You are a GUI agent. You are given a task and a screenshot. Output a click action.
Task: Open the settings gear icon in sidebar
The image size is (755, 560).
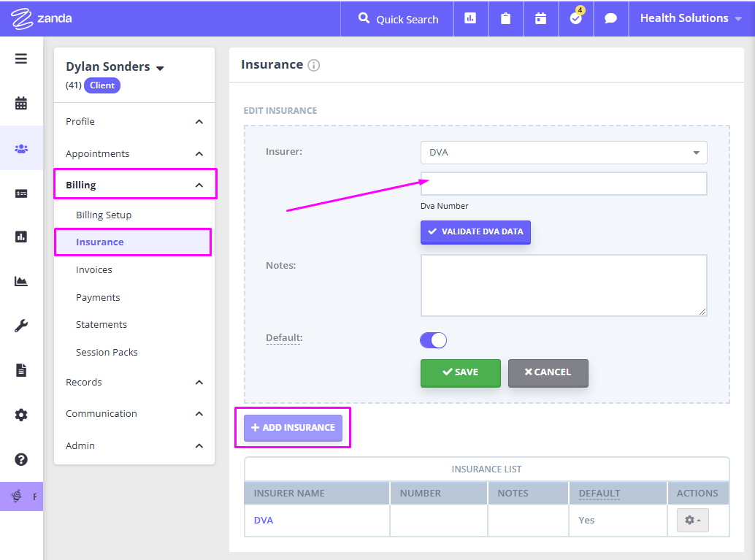pos(21,415)
